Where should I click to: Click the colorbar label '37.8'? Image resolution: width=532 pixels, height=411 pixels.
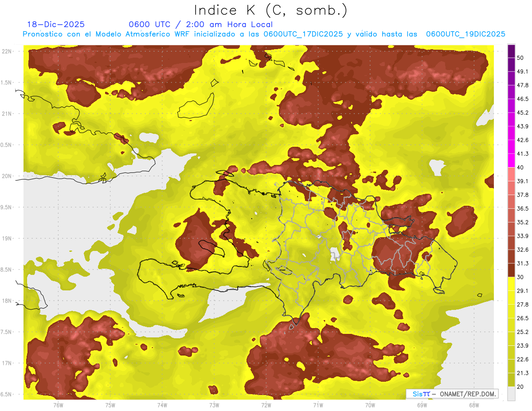[x=522, y=195]
